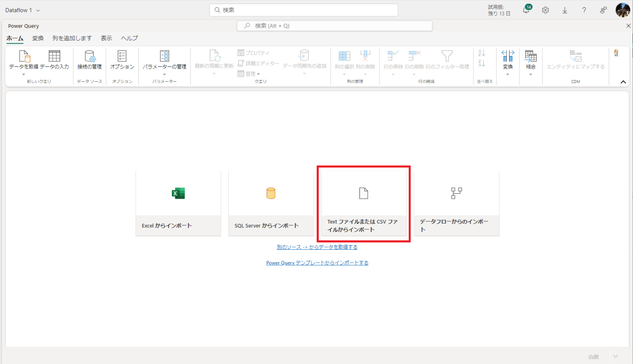
Task: Expand the 結合 dropdown arrow
Action: [x=530, y=74]
